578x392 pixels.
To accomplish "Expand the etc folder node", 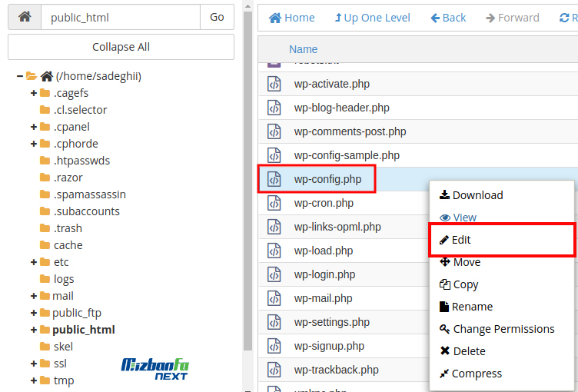I will pos(34,262).
